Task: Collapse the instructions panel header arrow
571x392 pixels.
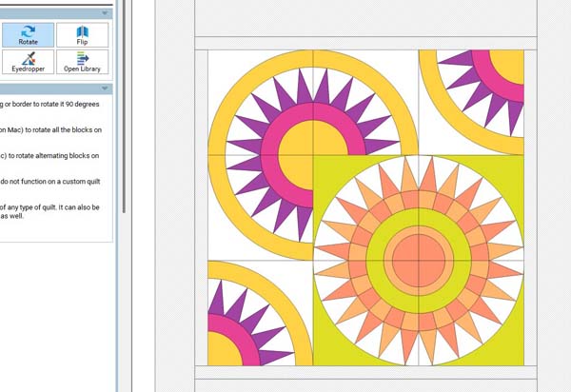Action: (105, 88)
